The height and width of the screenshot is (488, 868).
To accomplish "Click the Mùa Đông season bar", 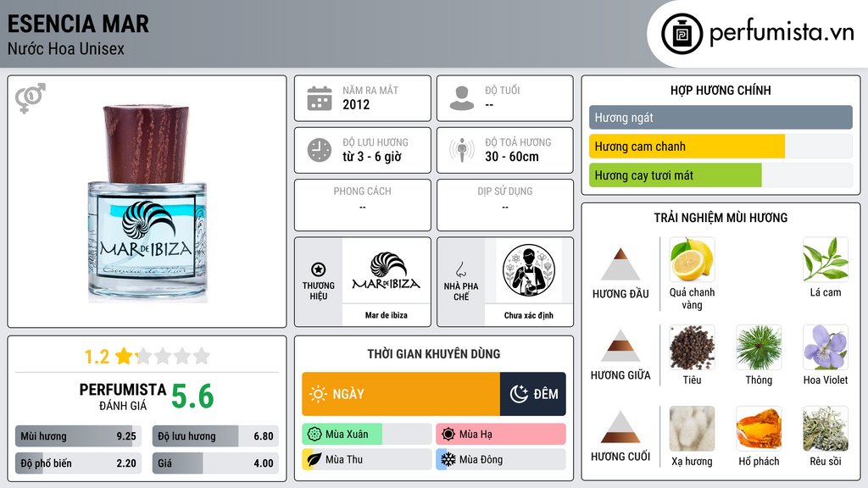I will pyautogui.click(x=501, y=459).
